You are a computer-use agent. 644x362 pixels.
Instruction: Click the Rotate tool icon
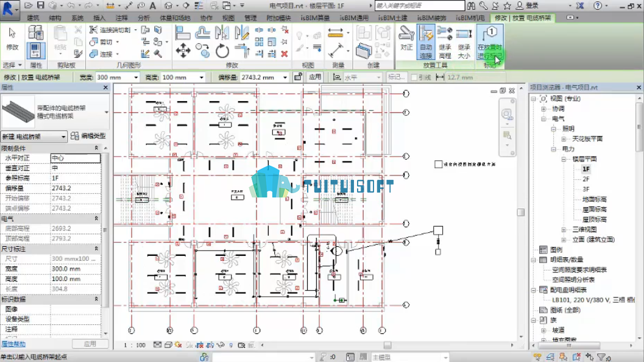point(222,51)
